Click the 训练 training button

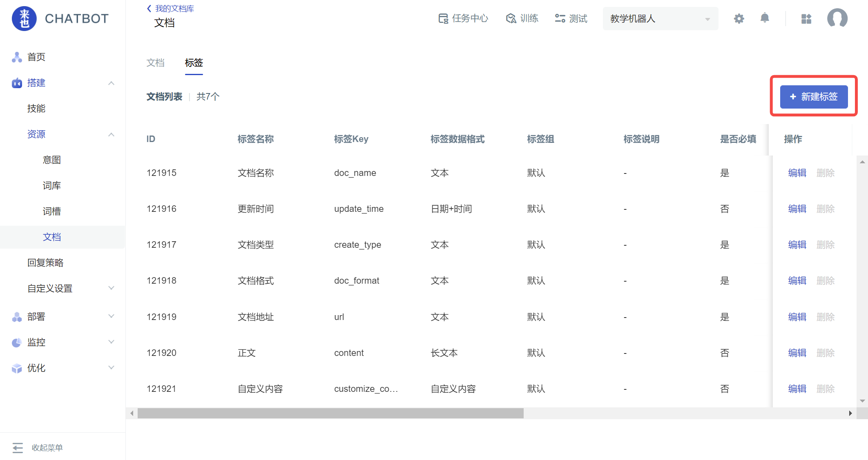[x=522, y=18]
